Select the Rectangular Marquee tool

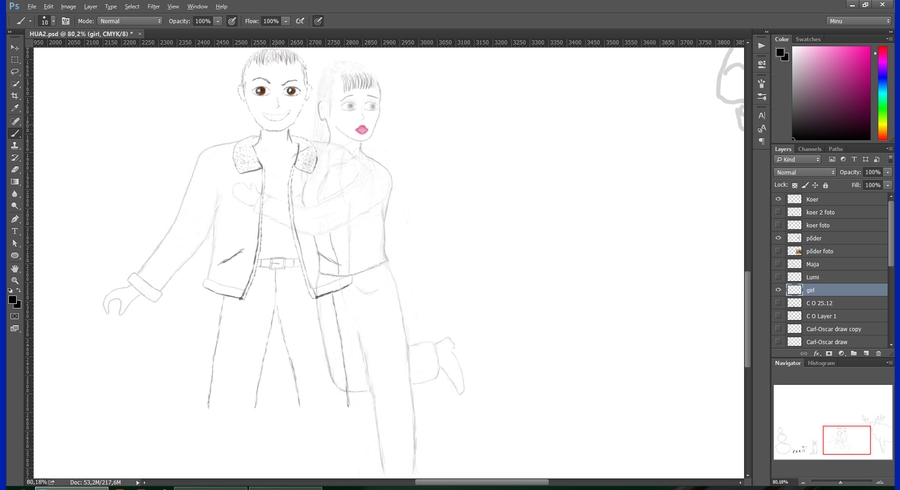coord(15,60)
